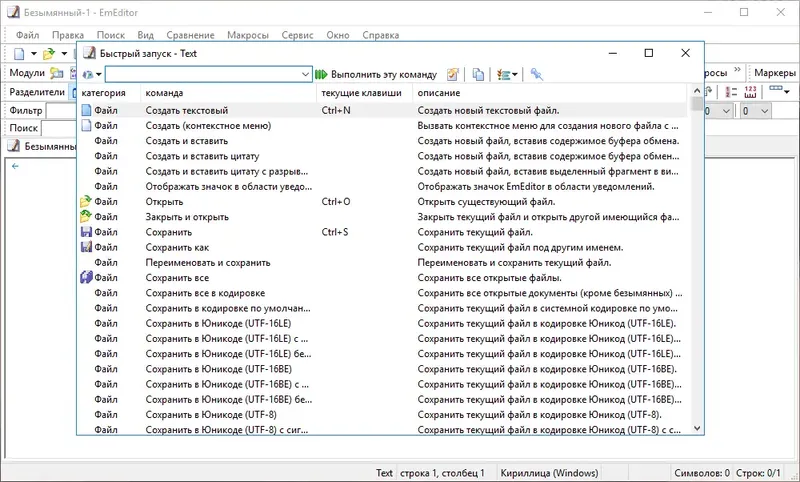Open the Вид menu
This screenshot has width=800, height=482.
point(145,35)
